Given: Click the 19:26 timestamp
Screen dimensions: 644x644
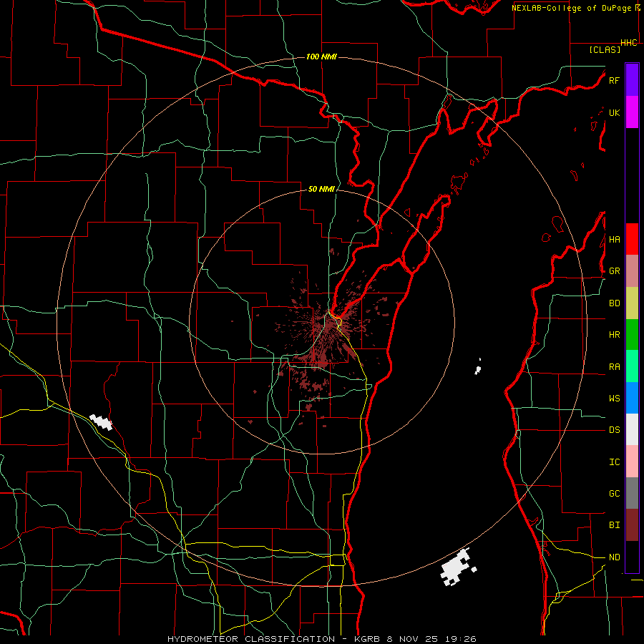Looking at the screenshot, I should pos(460,639).
